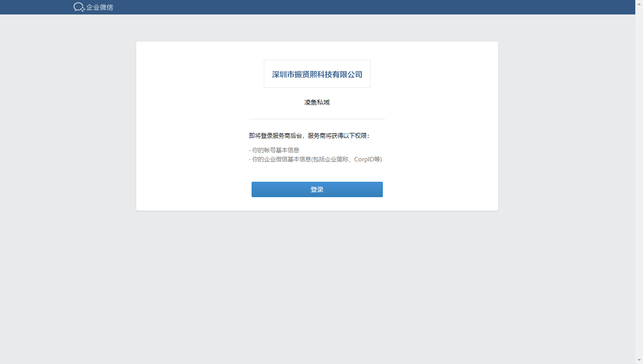Click empty area of the blue header bar

tap(362, 7)
